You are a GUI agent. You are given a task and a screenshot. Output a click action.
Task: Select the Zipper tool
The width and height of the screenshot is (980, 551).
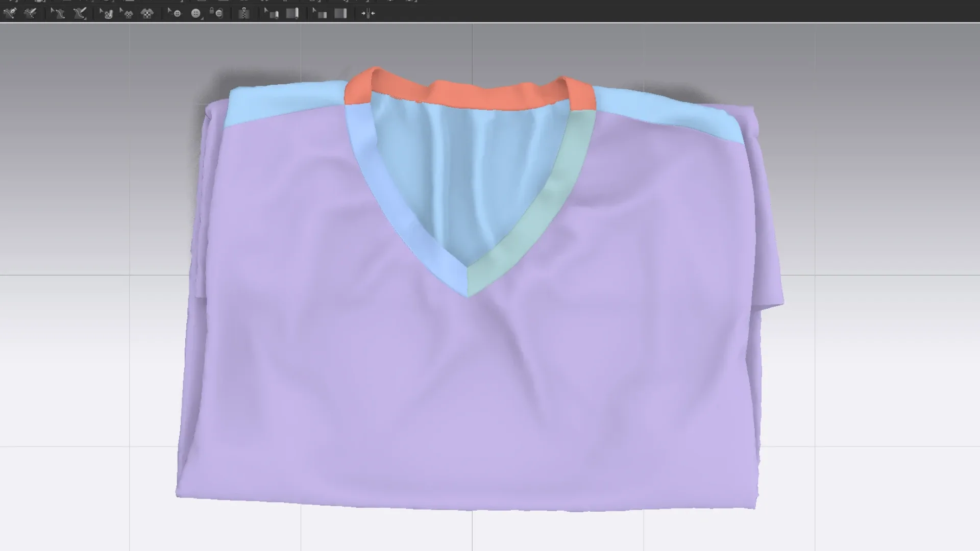[x=244, y=13]
